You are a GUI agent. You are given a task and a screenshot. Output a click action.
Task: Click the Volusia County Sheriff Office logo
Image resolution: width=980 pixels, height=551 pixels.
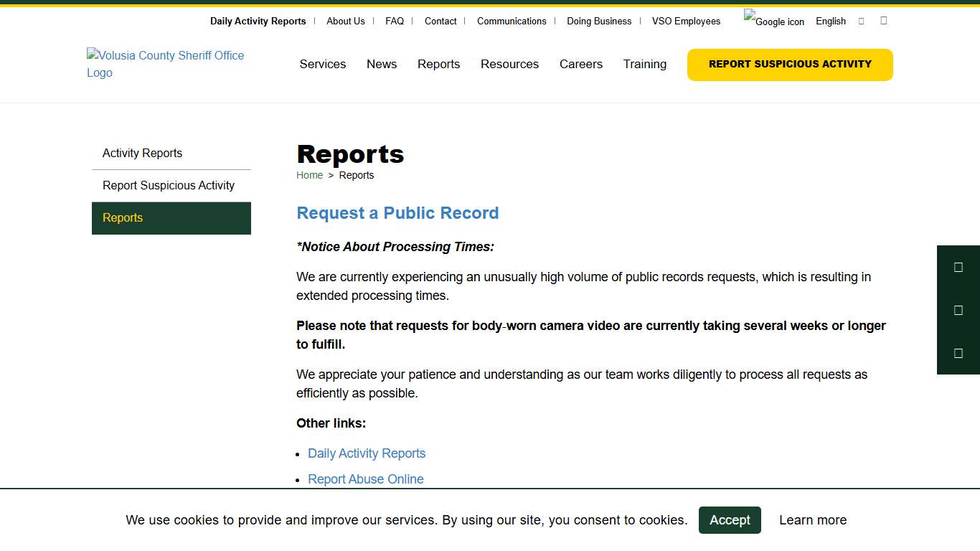(165, 64)
